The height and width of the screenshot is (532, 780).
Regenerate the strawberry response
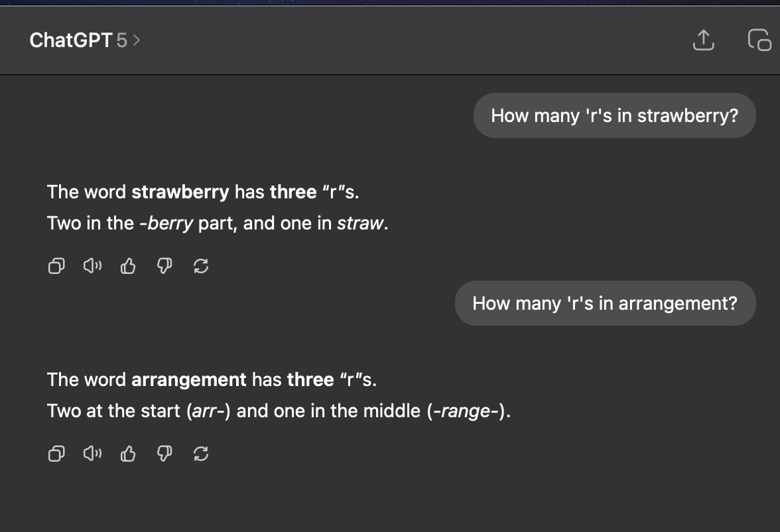tap(200, 267)
